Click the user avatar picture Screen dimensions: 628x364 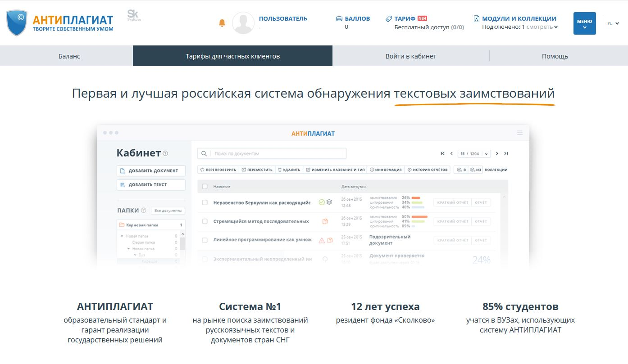coord(243,23)
